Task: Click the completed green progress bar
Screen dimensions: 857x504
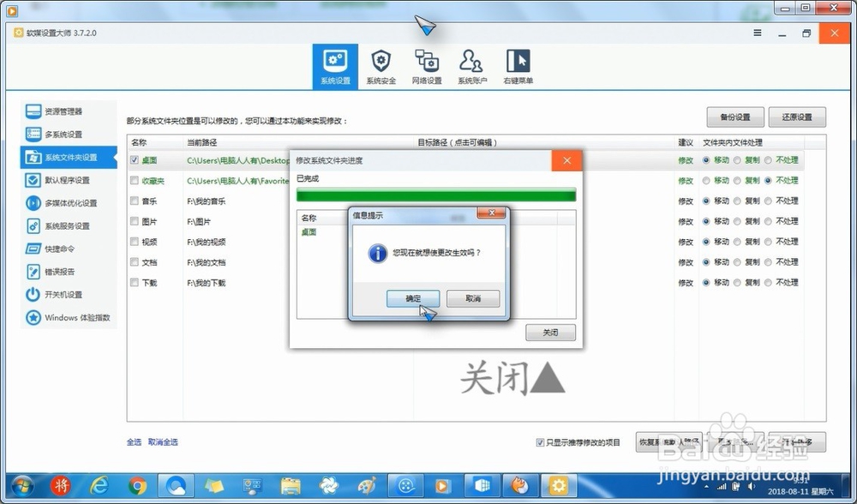Action: (436, 195)
